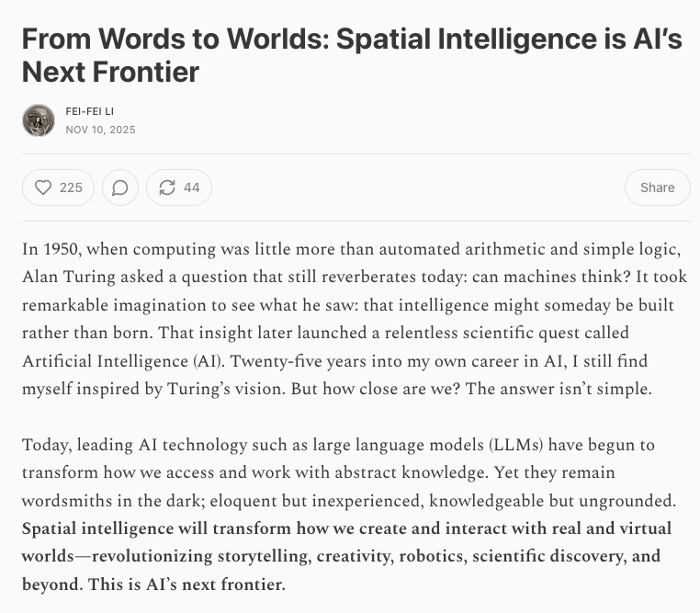Click "The answer isn't simple." sentence
Image resolution: width=700 pixels, height=613 pixels.
[556, 388]
